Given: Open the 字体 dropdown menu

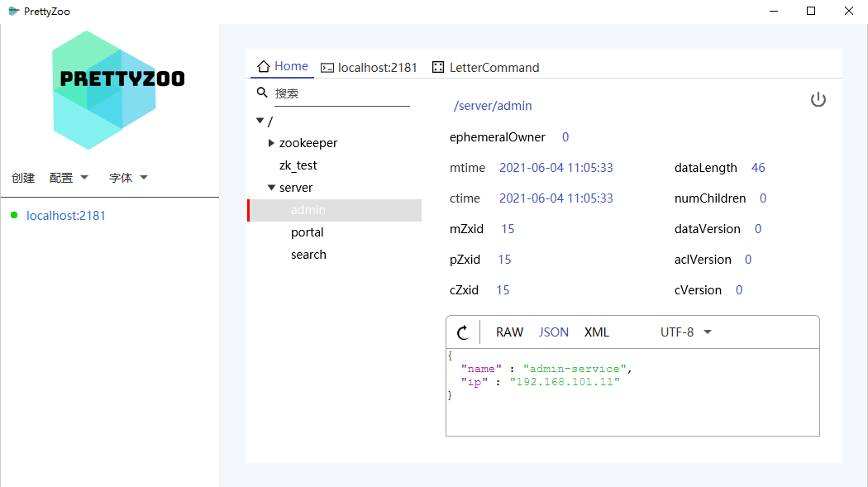Looking at the screenshot, I should pos(128,178).
